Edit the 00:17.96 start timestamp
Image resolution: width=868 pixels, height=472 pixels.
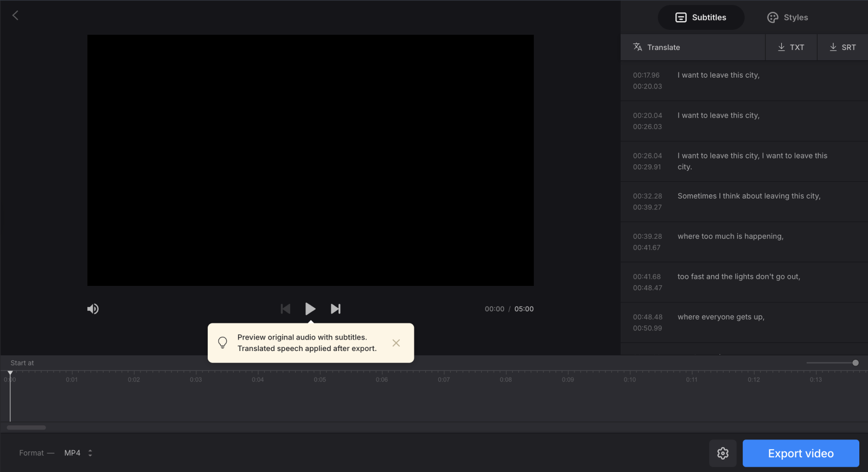click(x=646, y=75)
